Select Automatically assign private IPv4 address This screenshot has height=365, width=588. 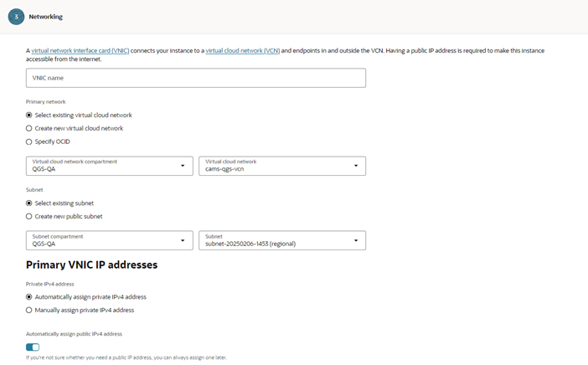tap(29, 296)
